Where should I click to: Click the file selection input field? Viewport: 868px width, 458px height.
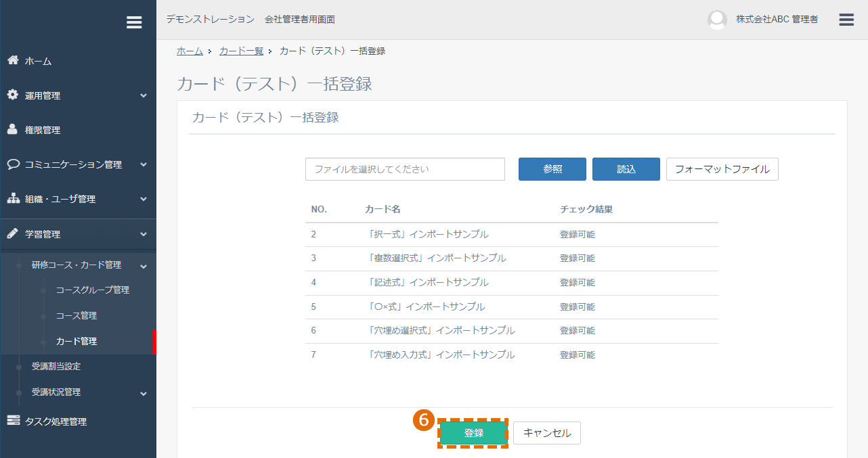405,169
